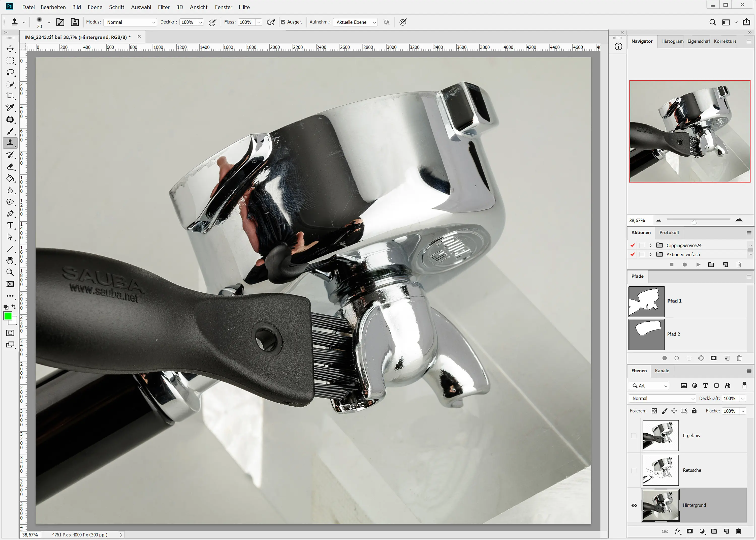Toggle the Ausger. checkbox
Viewport: 756px width, 540px height.
pyautogui.click(x=283, y=22)
